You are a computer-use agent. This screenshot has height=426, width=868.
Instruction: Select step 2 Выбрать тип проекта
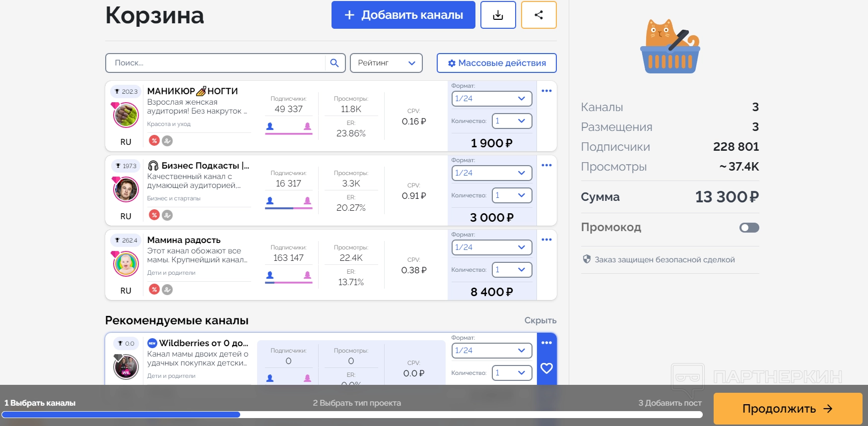coord(357,403)
